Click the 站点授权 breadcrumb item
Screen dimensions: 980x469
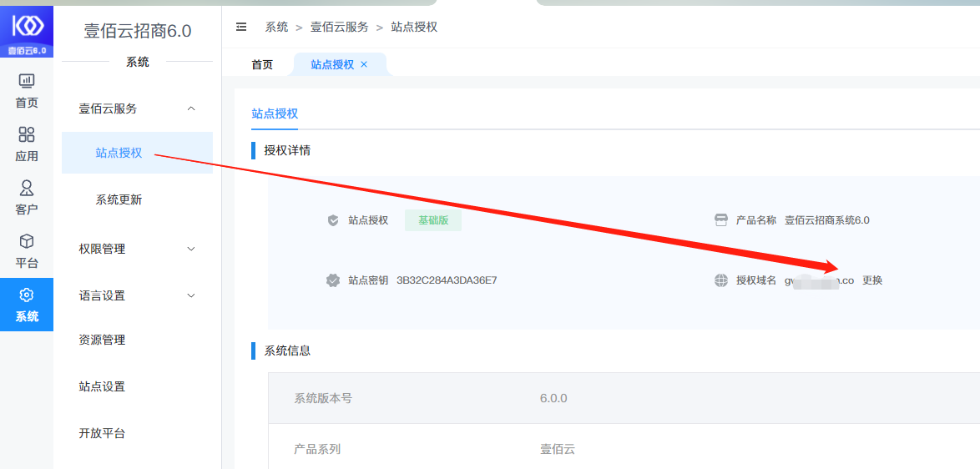414,27
